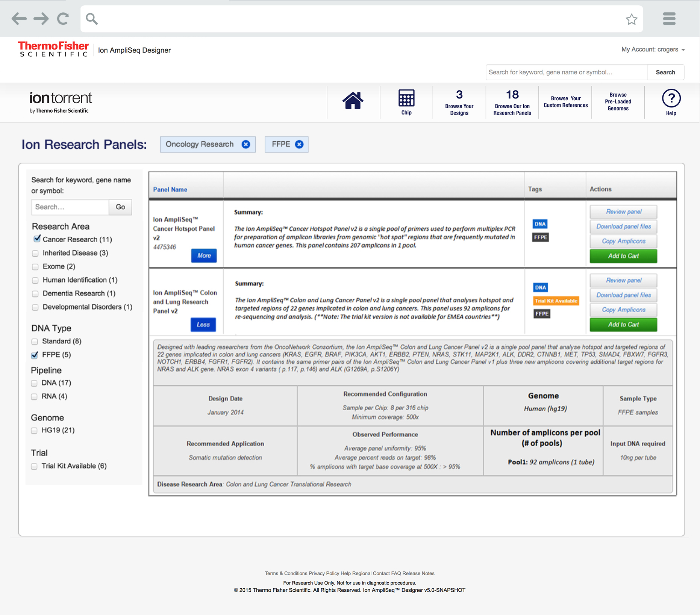Check the RNA pipeline filter
700x615 pixels.
point(34,397)
